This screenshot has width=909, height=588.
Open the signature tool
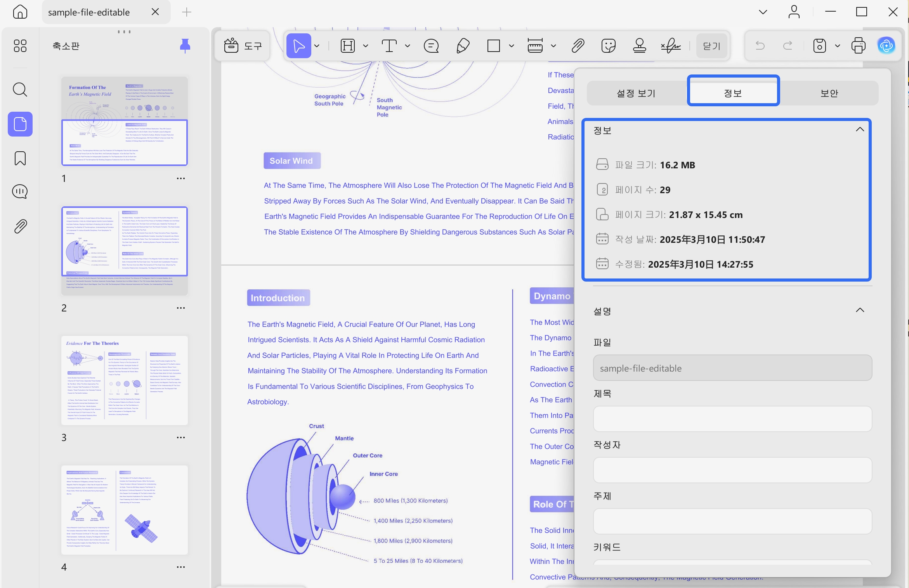671,46
